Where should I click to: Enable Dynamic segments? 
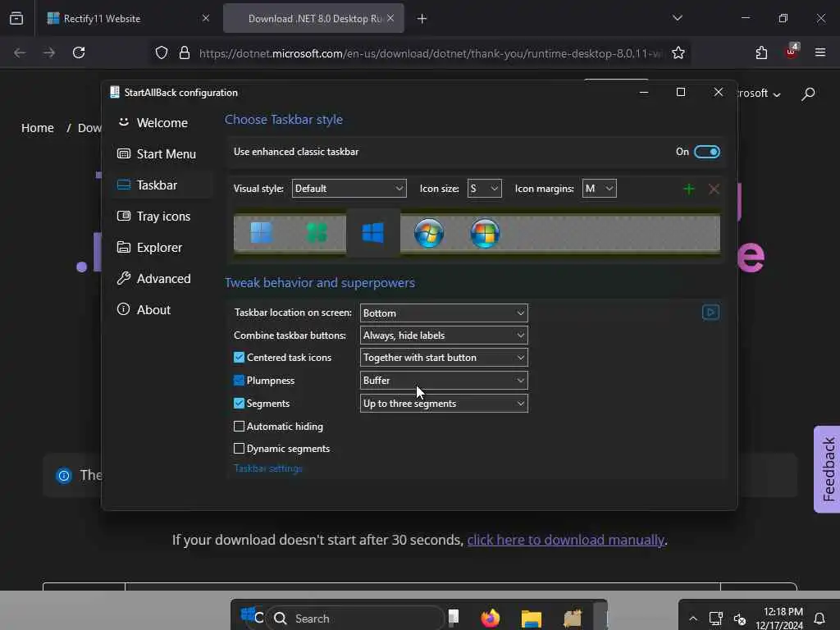pyautogui.click(x=239, y=449)
